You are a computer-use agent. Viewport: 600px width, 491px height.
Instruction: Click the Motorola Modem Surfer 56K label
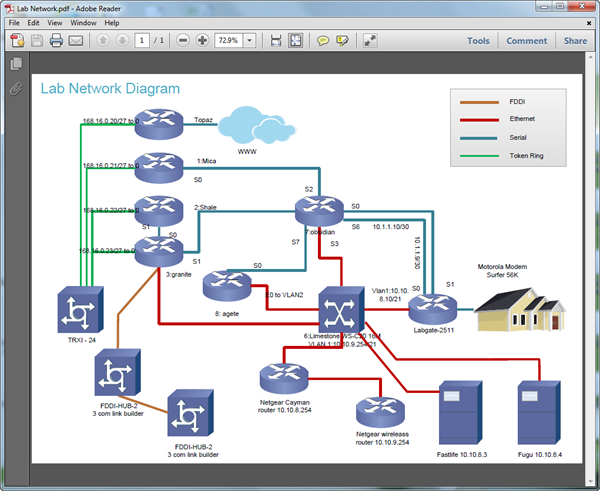pyautogui.click(x=502, y=271)
